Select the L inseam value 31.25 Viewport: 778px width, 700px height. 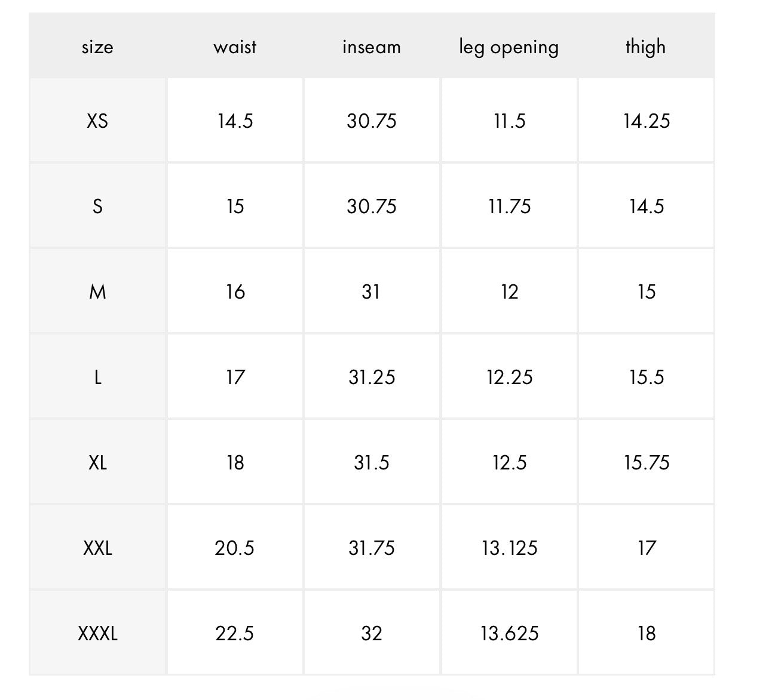[x=372, y=377]
